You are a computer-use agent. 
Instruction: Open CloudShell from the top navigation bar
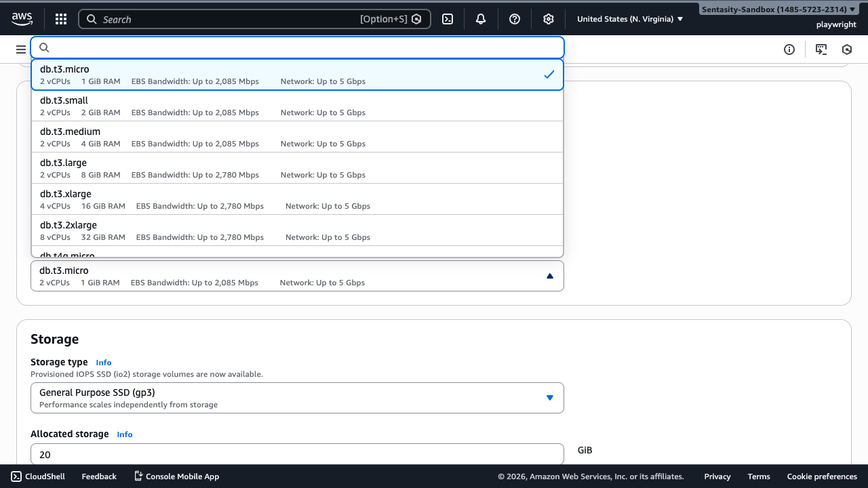coord(37,476)
